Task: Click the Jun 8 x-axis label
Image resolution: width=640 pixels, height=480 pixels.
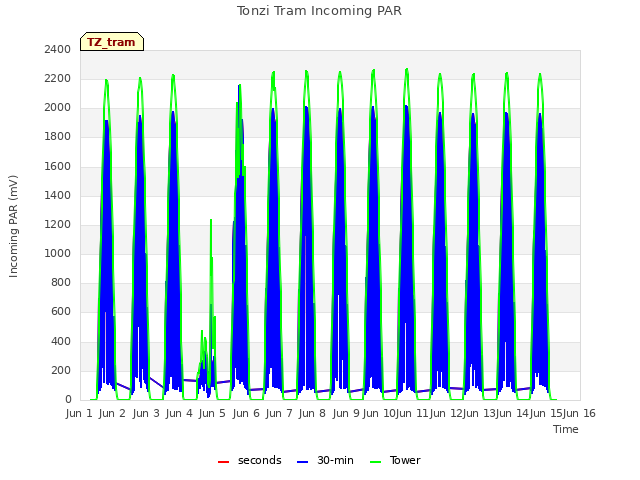Action: [312, 413]
